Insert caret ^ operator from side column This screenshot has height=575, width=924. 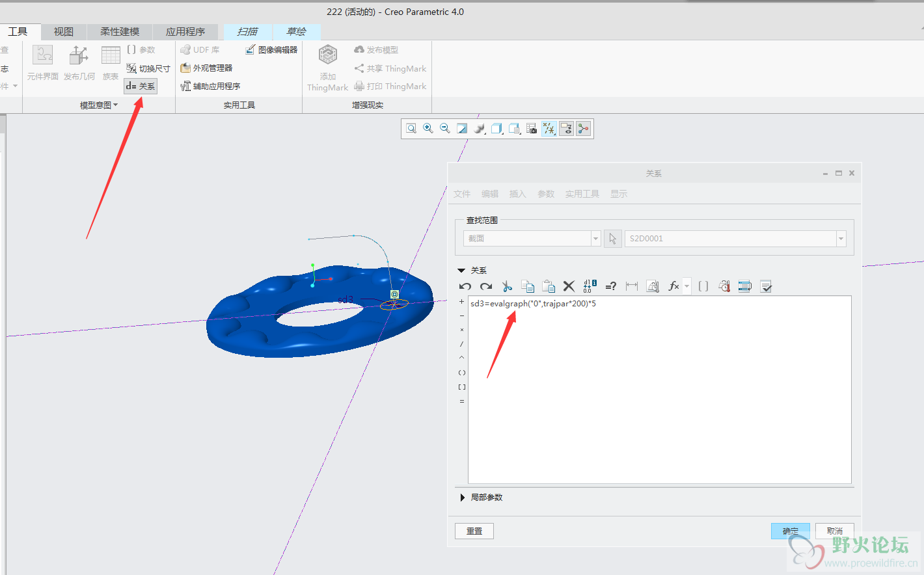coord(462,358)
